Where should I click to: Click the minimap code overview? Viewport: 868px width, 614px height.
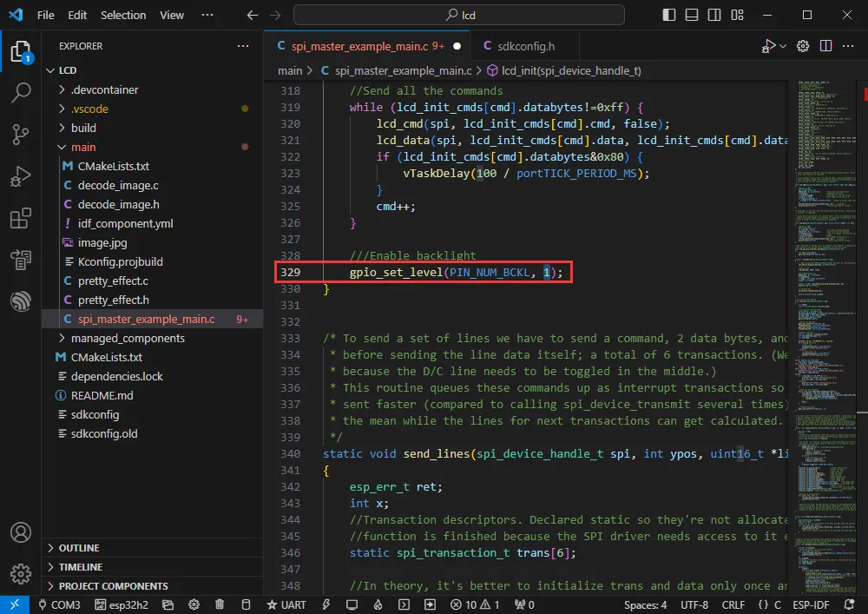click(x=821, y=338)
